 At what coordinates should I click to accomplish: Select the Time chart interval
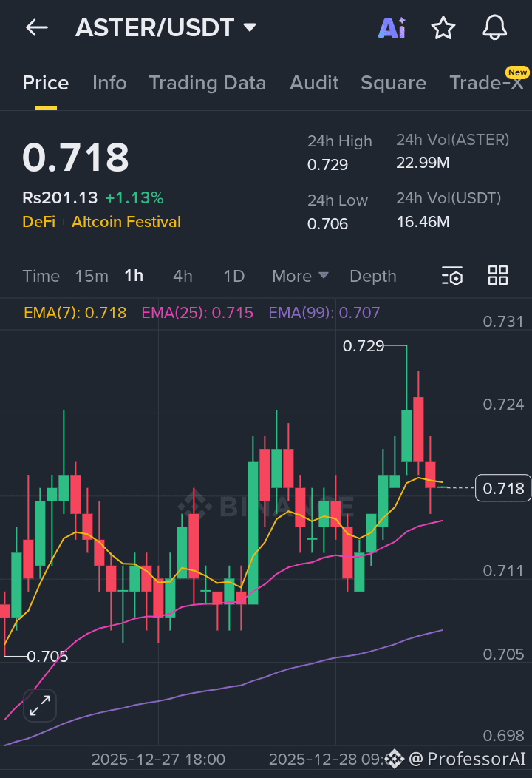(41, 276)
